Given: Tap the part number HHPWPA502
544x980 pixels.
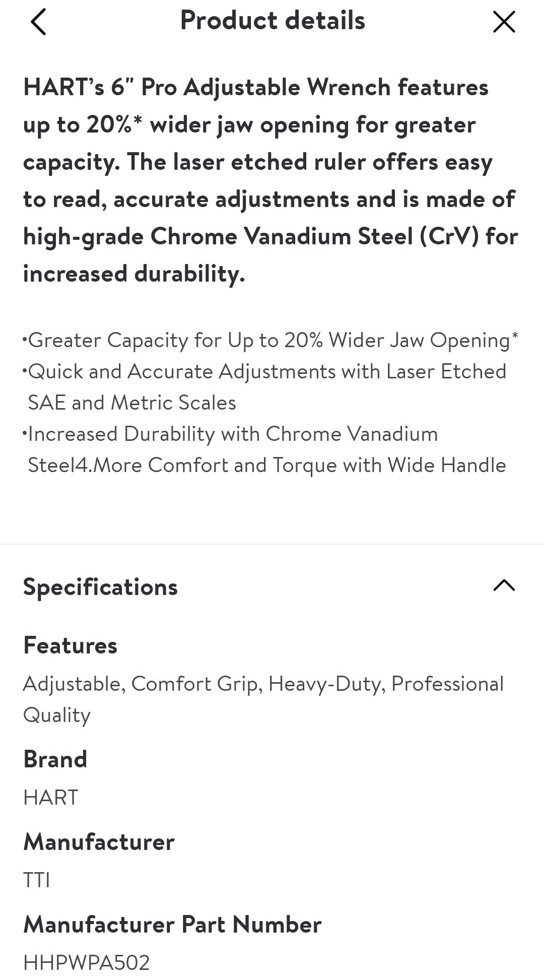Looking at the screenshot, I should 87,963.
